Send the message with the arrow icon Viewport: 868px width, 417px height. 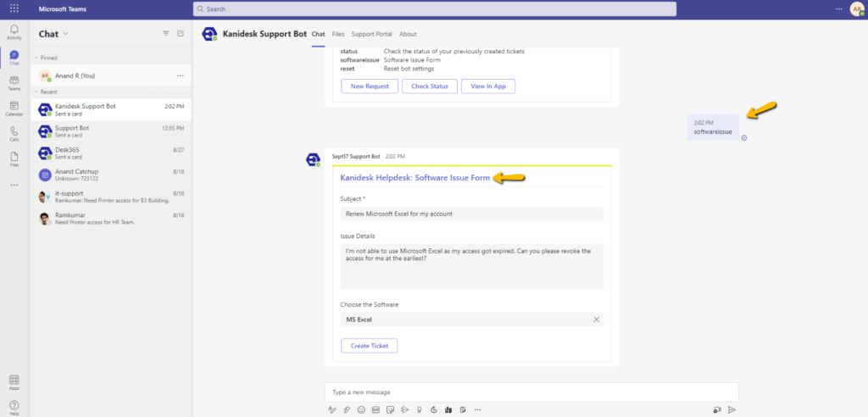pos(732,410)
